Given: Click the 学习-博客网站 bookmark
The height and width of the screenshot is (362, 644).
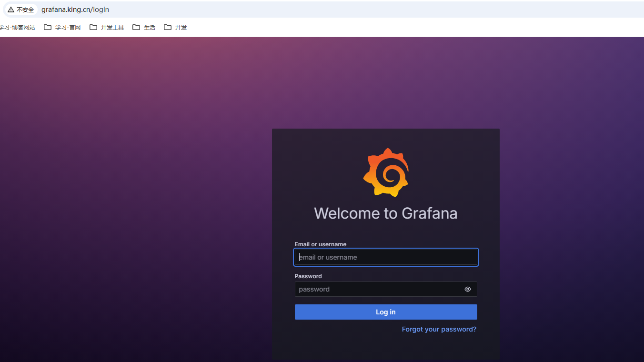Looking at the screenshot, I should click(18, 27).
